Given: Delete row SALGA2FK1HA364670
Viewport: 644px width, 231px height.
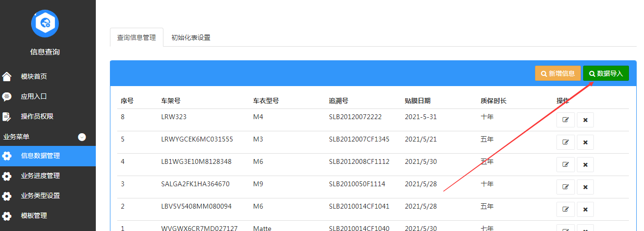Looking at the screenshot, I should coord(585,187).
